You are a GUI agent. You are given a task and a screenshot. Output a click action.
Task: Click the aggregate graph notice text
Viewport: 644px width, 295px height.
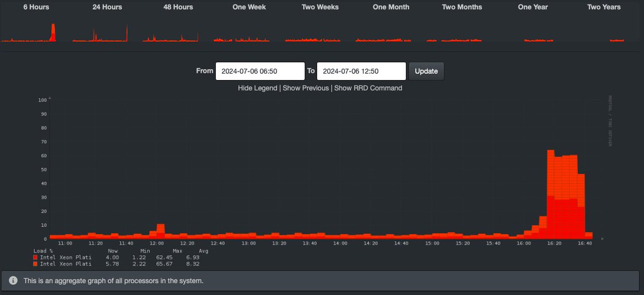click(x=113, y=280)
